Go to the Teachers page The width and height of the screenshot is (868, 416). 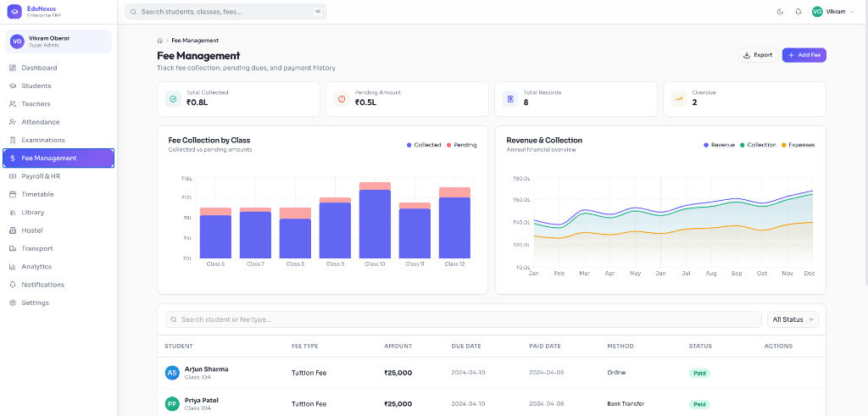(x=58, y=104)
